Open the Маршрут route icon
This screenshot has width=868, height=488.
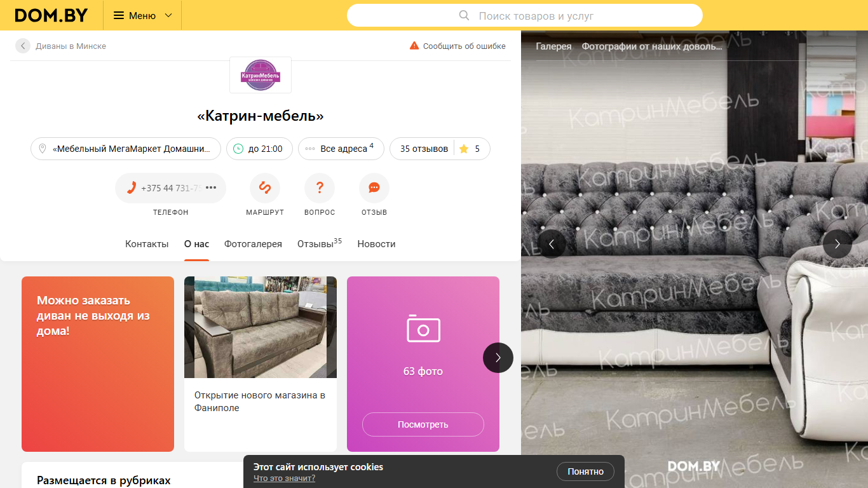pos(265,187)
